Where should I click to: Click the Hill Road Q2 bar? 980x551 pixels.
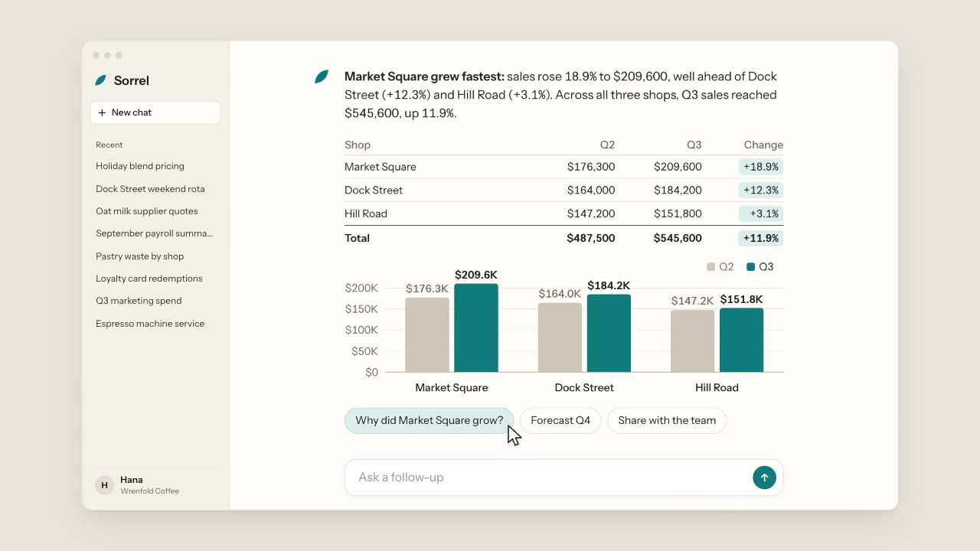[693, 341]
